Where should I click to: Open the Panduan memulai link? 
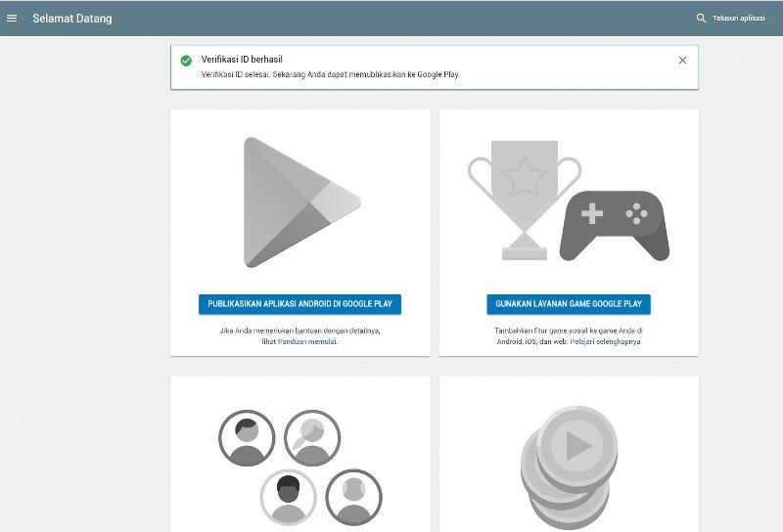(307, 342)
